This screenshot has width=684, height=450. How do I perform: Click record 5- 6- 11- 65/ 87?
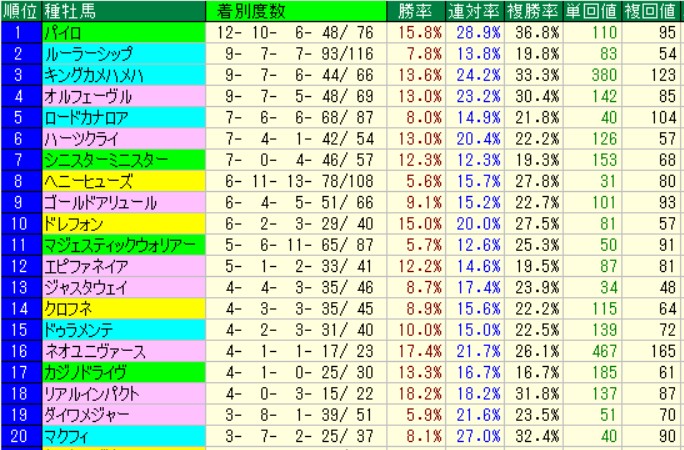tap(299, 245)
